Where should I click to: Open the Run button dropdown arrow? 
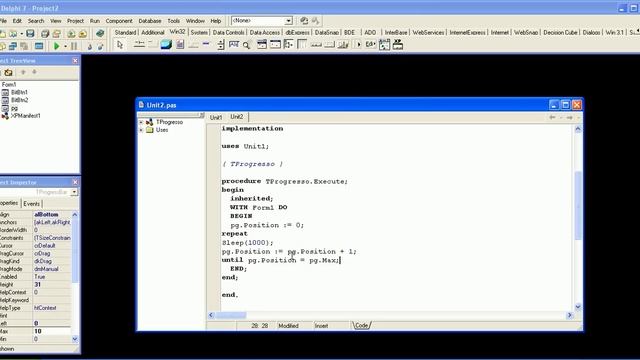tap(65, 47)
